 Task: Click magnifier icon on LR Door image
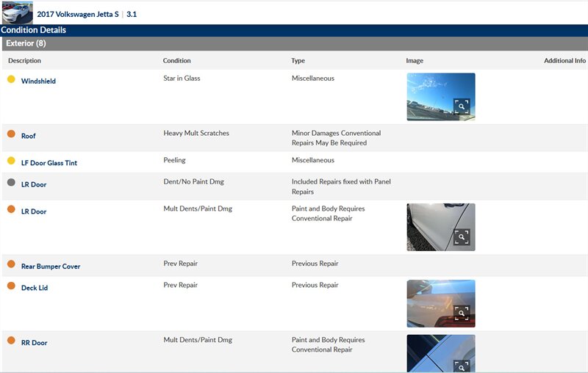[461, 236]
